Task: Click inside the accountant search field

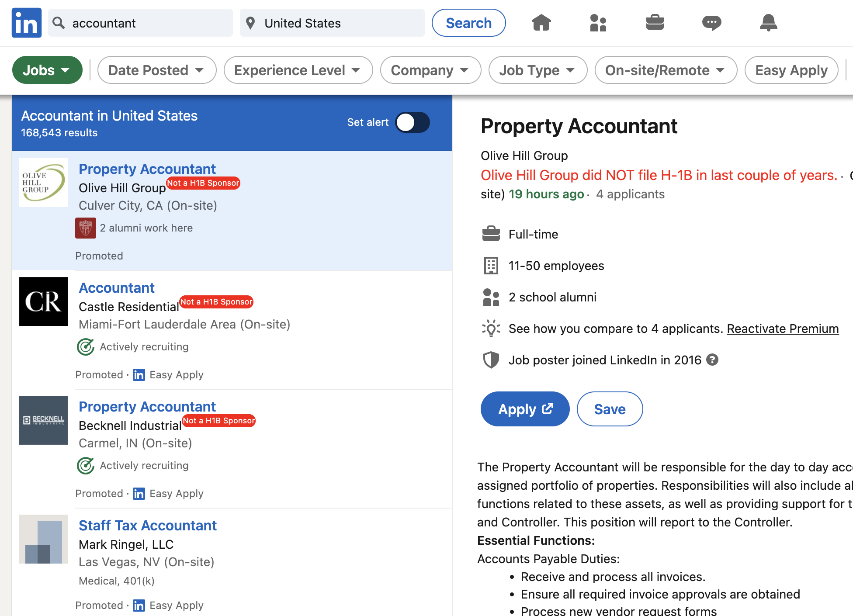Action: 140,23
